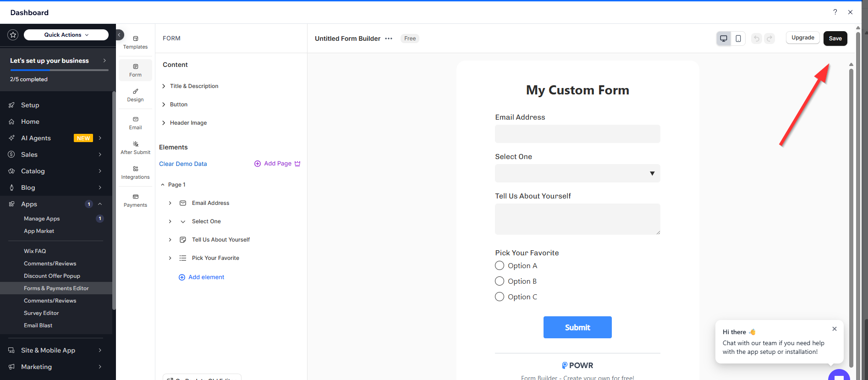Open the Quick Actions dropdown

tap(66, 35)
